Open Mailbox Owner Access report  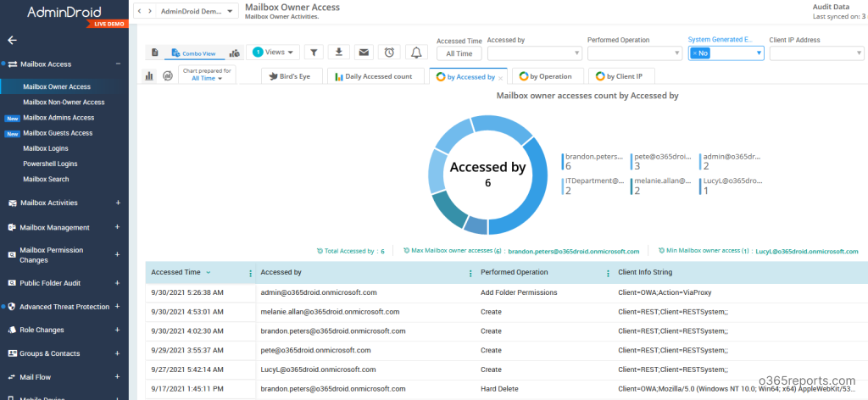tap(57, 86)
